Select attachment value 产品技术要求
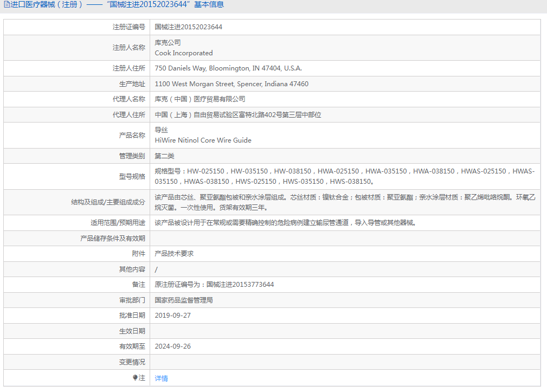This screenshot has width=547, height=392. click(x=174, y=254)
